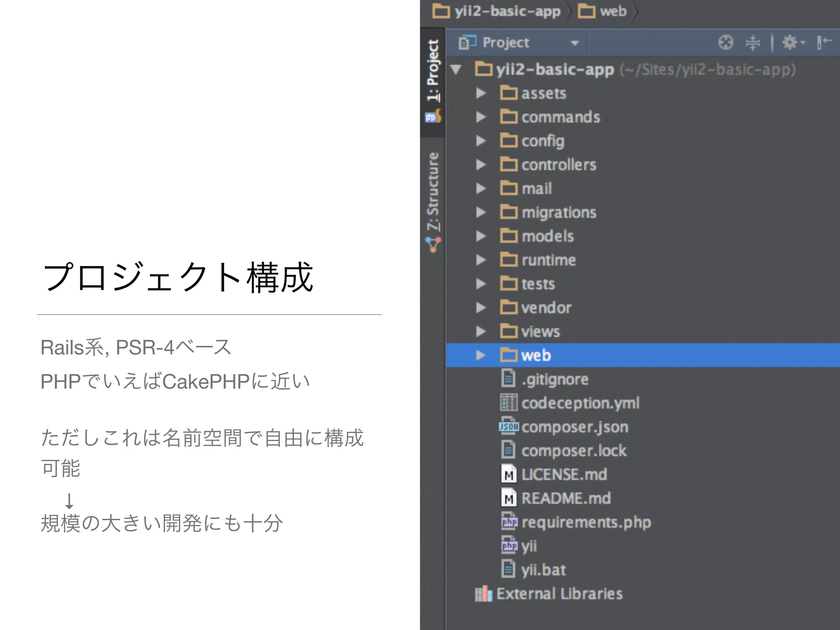Select the assets folder icon

pos(509,93)
